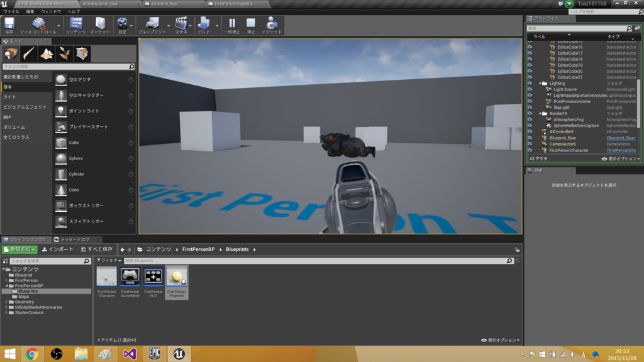
Task: Toggle visibility eye for EditorCube16
Action: click(530, 47)
